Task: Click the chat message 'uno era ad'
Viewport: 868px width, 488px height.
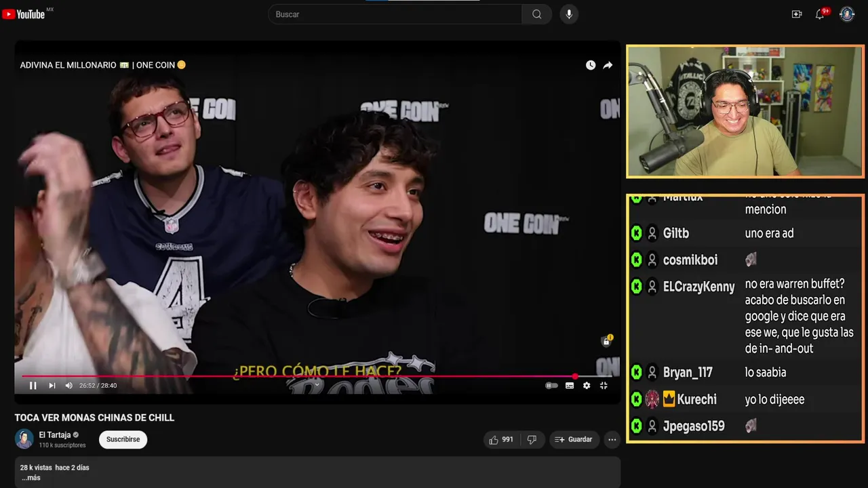Action: [769, 233]
